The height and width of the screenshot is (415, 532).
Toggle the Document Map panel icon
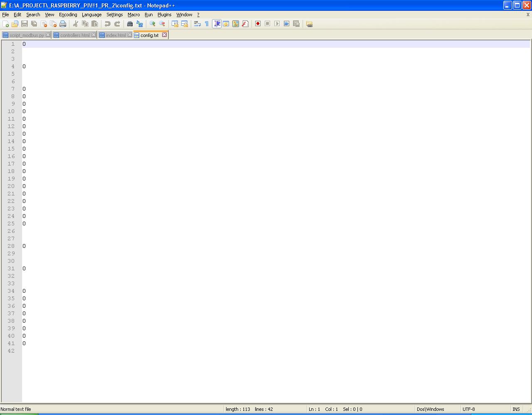click(x=236, y=24)
